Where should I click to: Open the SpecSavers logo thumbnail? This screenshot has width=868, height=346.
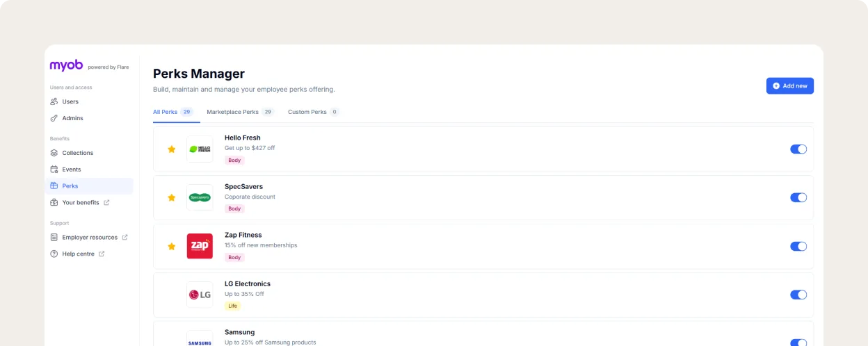pos(200,198)
